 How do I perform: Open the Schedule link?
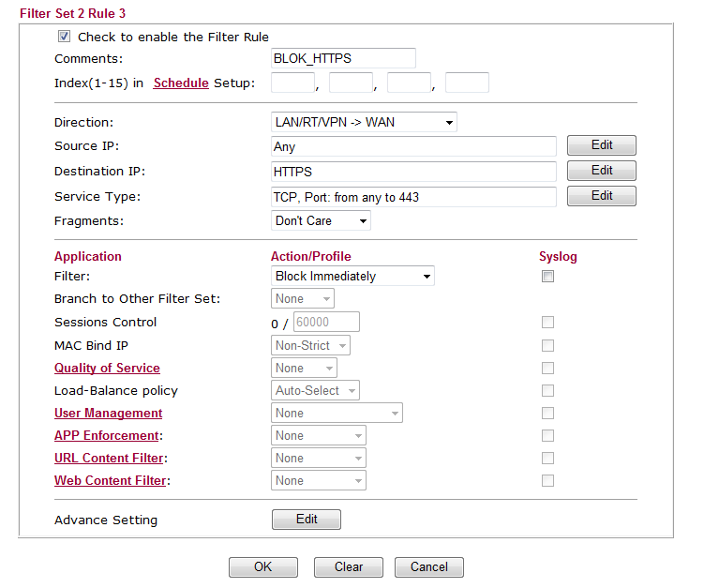[181, 83]
